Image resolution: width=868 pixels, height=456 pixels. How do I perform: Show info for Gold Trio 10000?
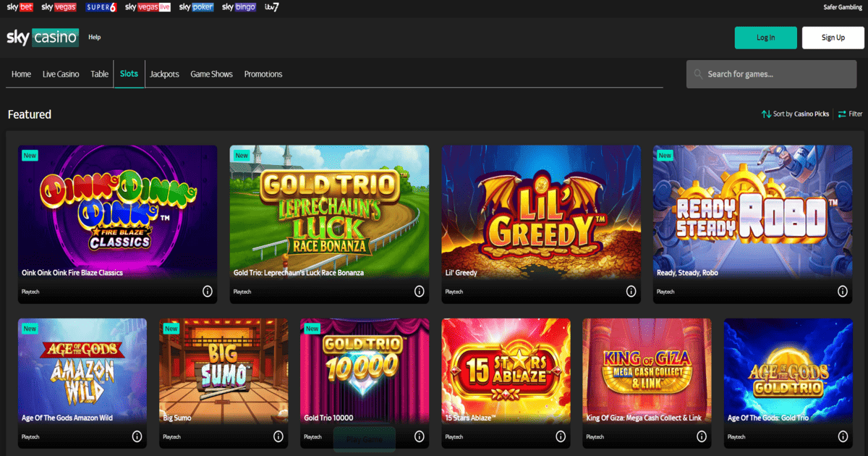(x=420, y=436)
